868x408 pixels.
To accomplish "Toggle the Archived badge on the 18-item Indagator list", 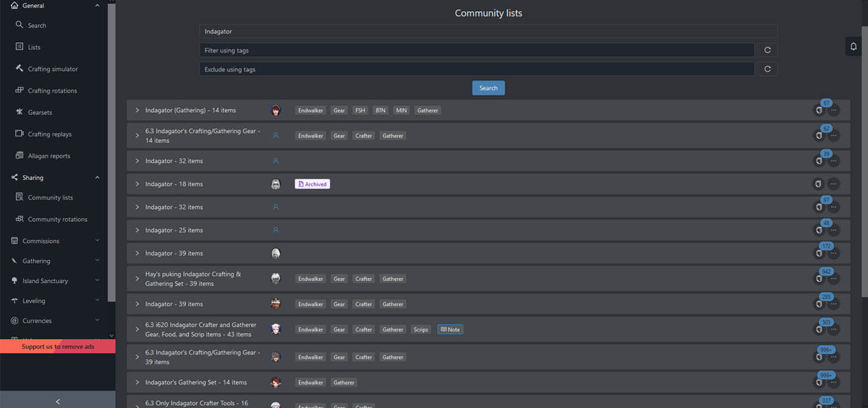I will click(312, 184).
